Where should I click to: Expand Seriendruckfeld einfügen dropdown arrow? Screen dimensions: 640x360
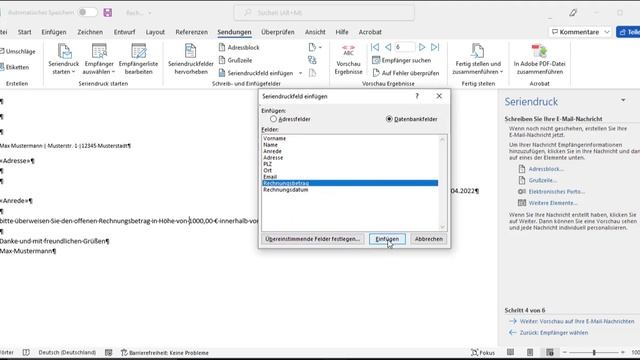pos(300,73)
